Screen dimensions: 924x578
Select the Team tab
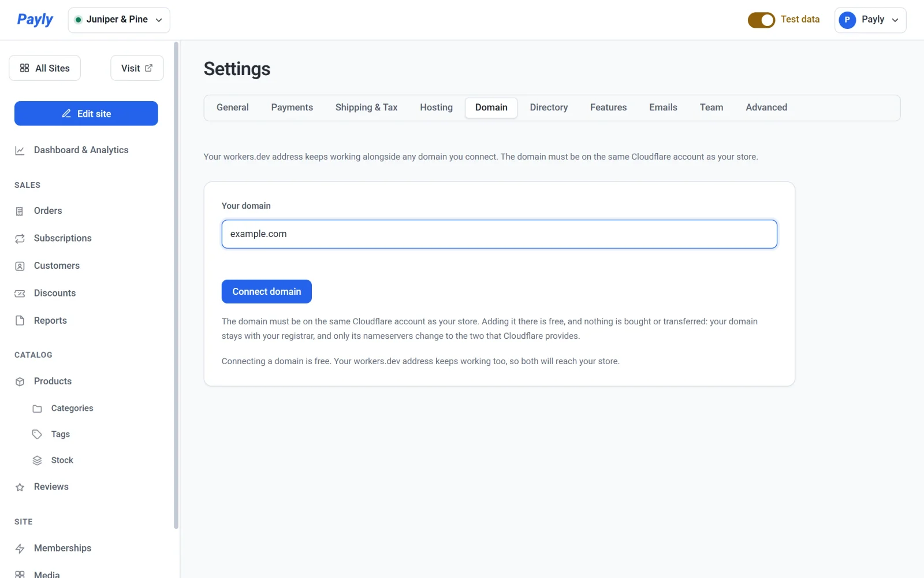[711, 108]
